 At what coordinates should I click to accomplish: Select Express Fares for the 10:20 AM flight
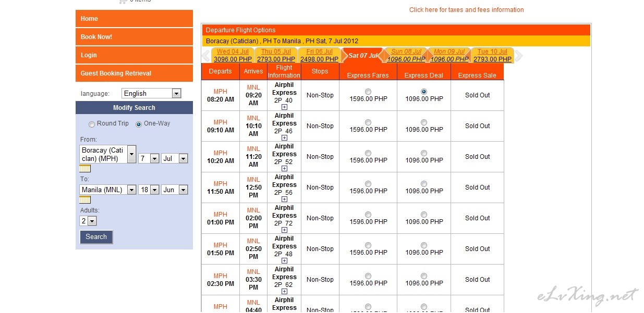(x=368, y=153)
